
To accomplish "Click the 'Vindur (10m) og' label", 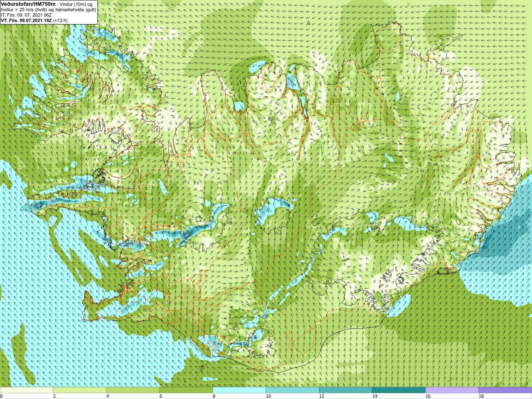I will [x=76, y=4].
